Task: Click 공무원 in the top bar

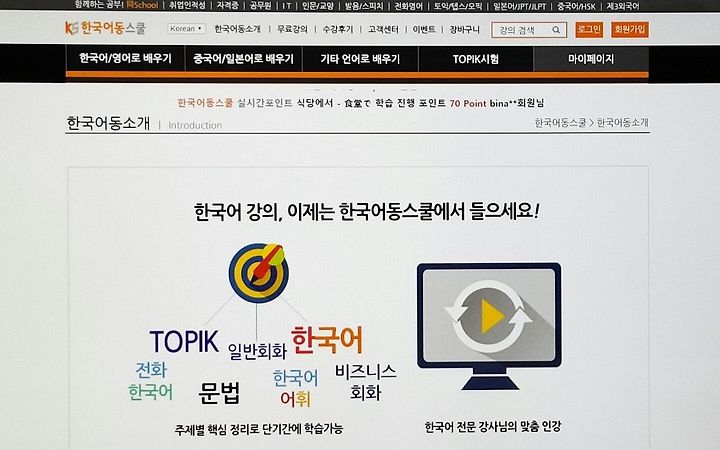Action: coord(260,6)
